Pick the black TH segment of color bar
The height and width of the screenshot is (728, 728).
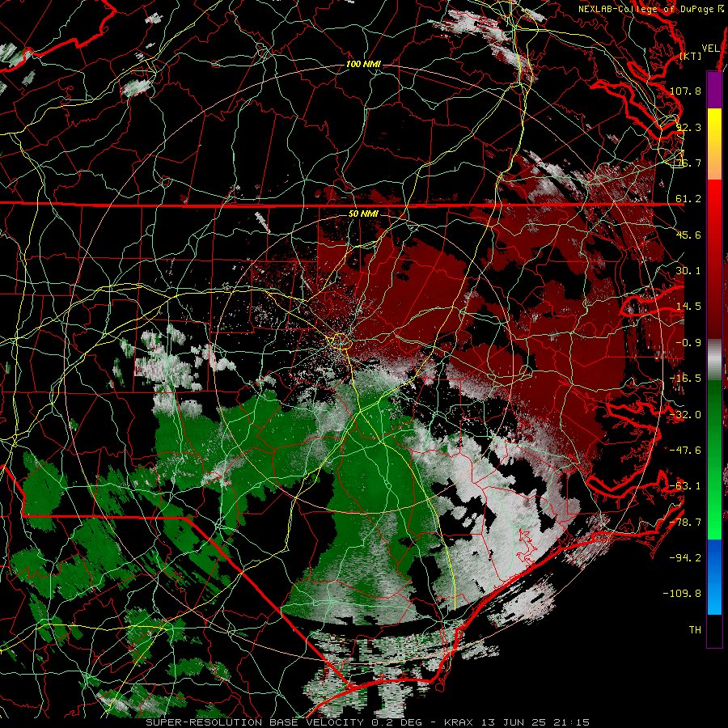[x=714, y=630]
